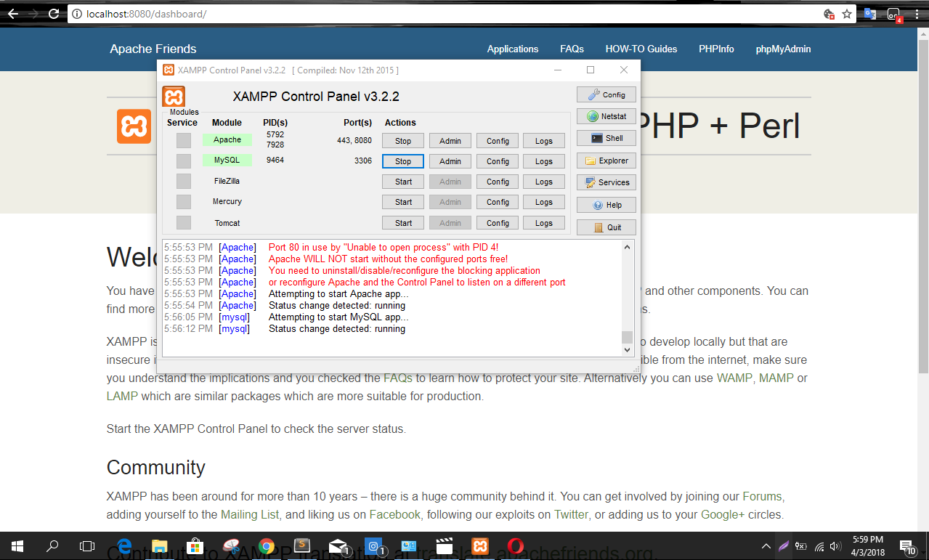Open Explorer from XAMPP panel
The height and width of the screenshot is (560, 929).
click(x=607, y=161)
